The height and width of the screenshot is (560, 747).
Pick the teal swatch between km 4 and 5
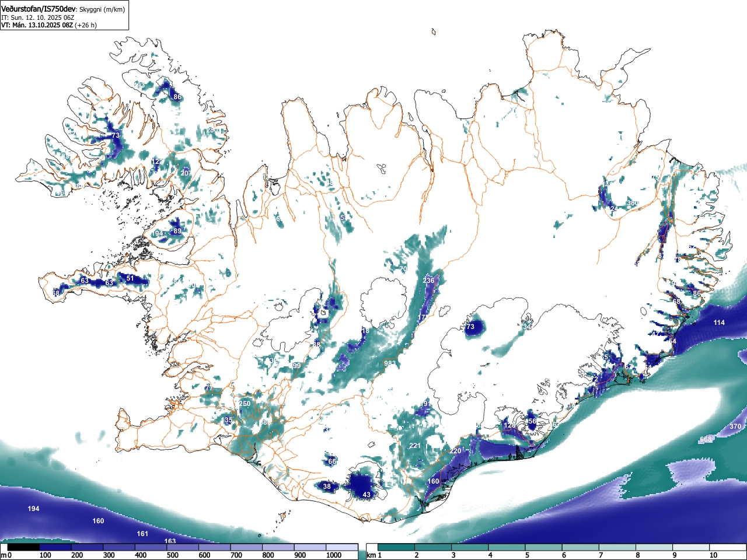(507, 547)
